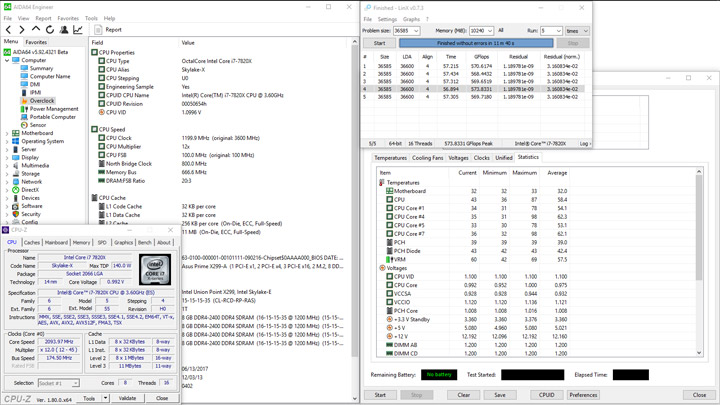Switch to the Temperatures tab

tap(390, 158)
